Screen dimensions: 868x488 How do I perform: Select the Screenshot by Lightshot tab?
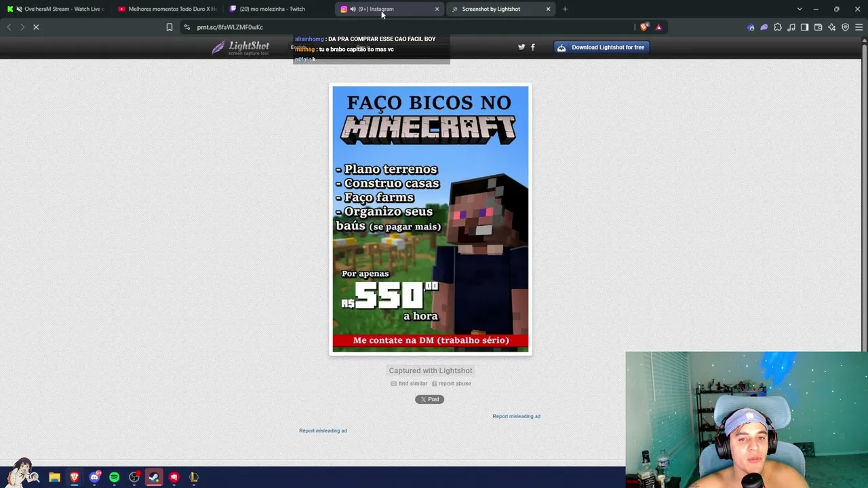click(500, 9)
